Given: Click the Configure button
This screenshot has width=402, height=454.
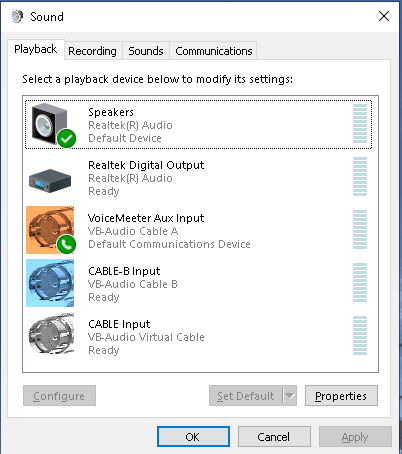Looking at the screenshot, I should [x=59, y=396].
